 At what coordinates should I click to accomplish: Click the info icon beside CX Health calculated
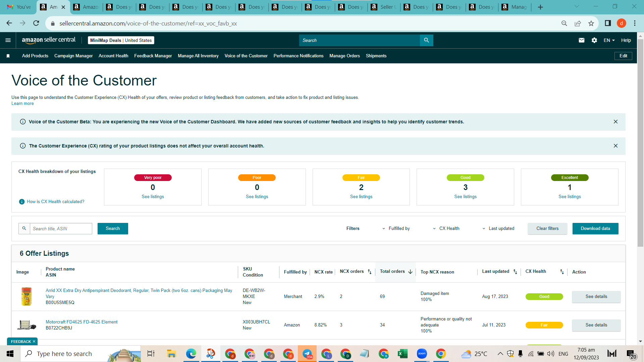pos(22,202)
